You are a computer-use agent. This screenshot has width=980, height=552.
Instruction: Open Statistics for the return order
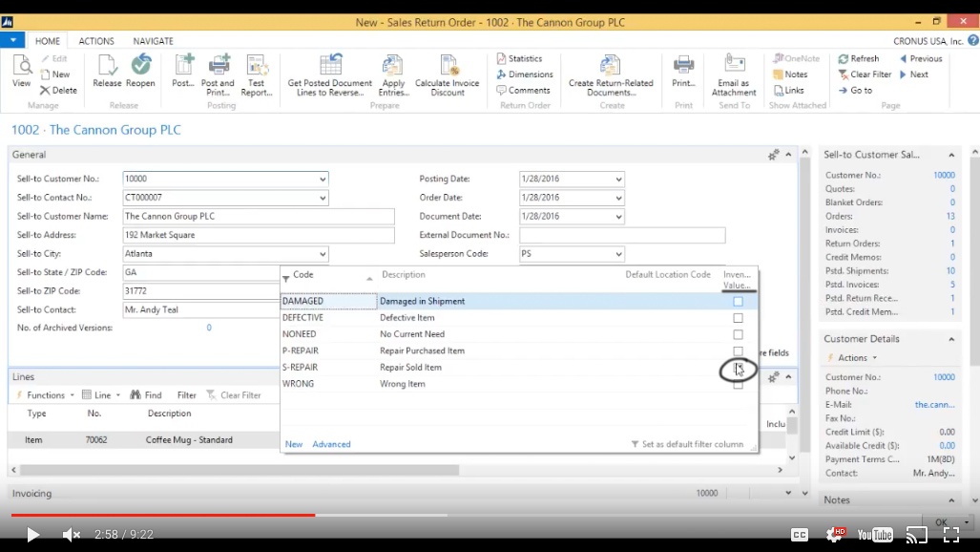point(519,58)
